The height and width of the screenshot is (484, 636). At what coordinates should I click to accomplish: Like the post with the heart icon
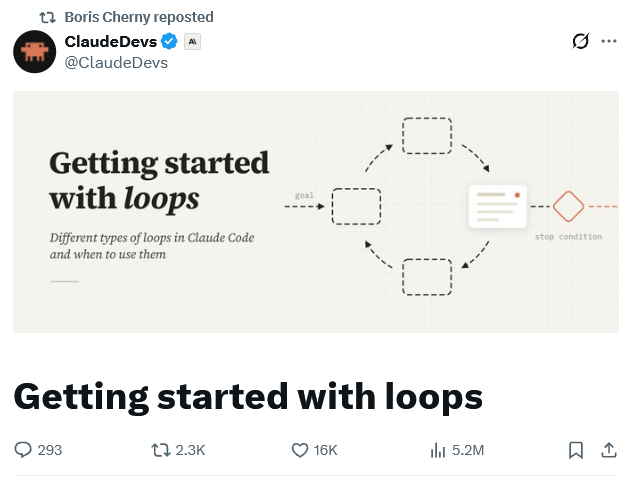tap(300, 450)
